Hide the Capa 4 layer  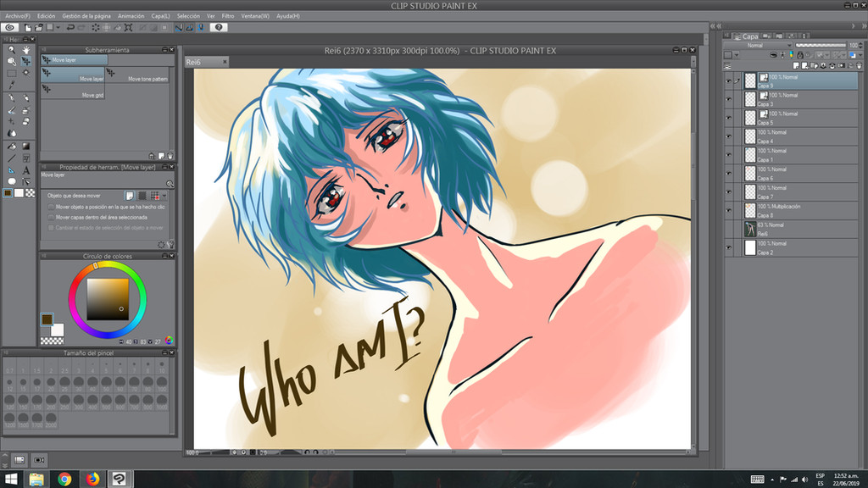tap(728, 136)
